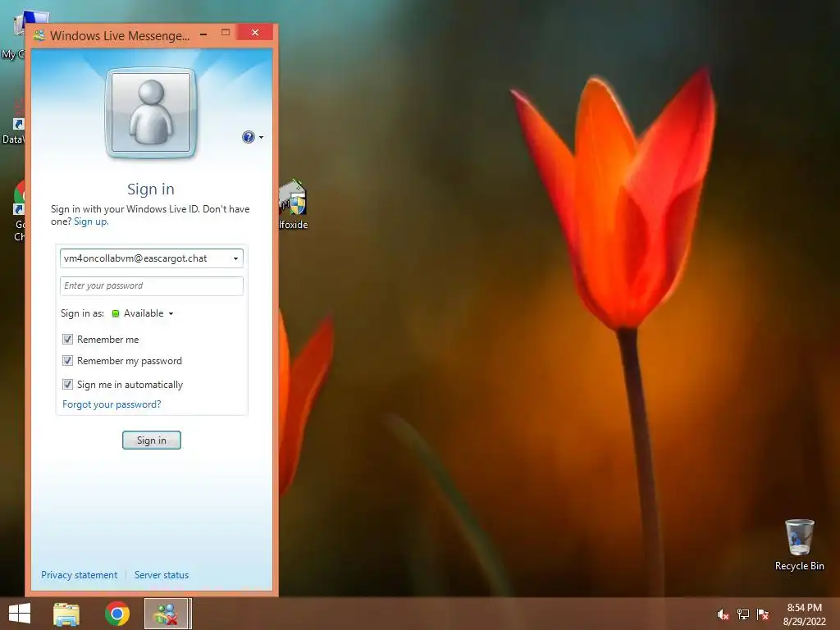840x630 pixels.
Task: Focus the Enter your password field
Action: click(x=152, y=286)
